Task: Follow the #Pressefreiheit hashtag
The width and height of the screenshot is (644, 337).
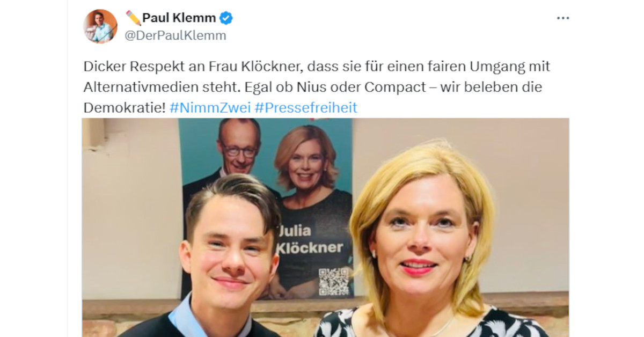Action: coord(306,107)
